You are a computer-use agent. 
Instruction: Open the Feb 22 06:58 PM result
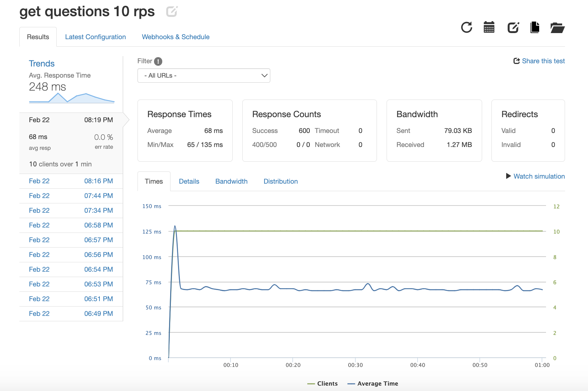pyautogui.click(x=71, y=225)
